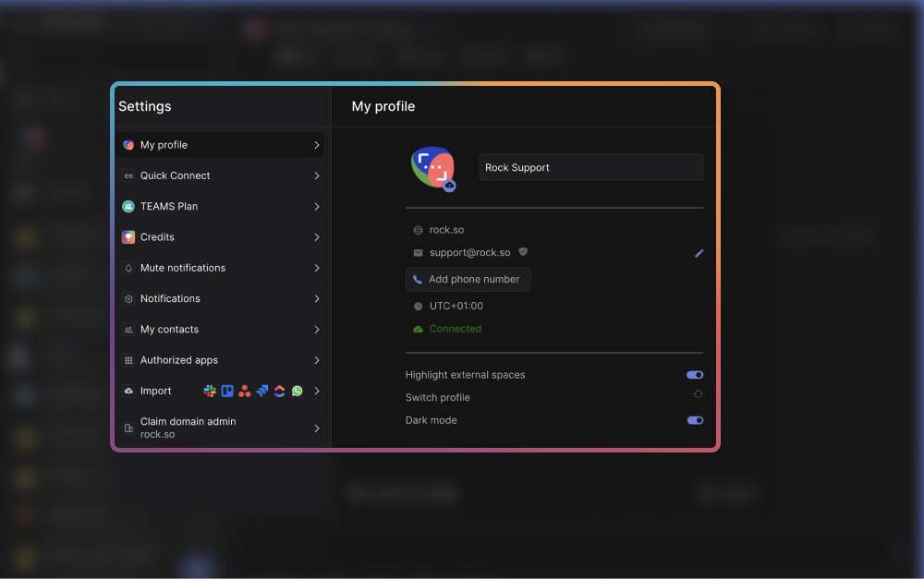This screenshot has height=579, width=924.
Task: Open the TEAMS Plan badge icon
Action: (x=128, y=206)
